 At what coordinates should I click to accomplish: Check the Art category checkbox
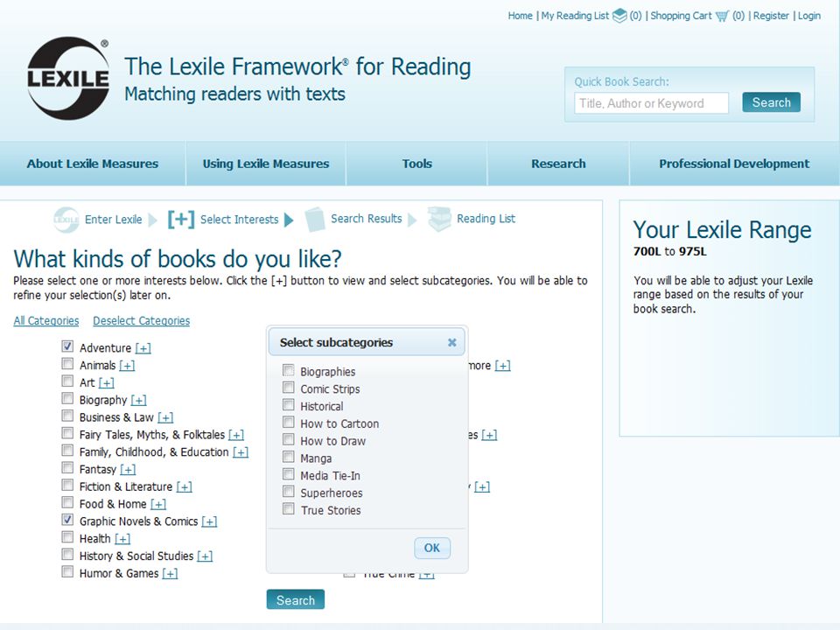[67, 381]
